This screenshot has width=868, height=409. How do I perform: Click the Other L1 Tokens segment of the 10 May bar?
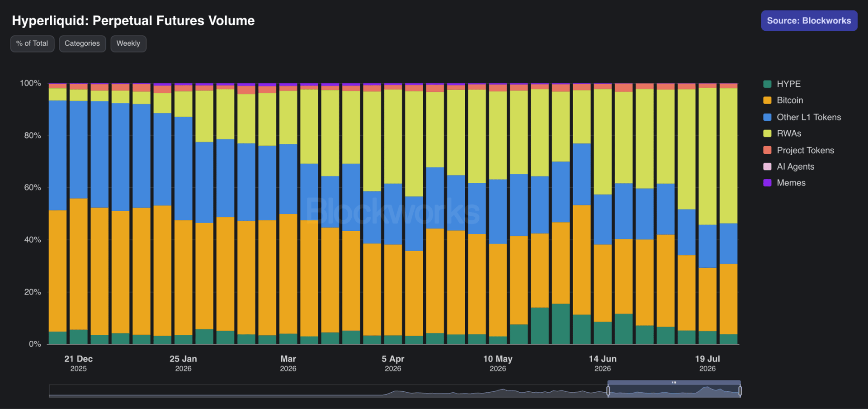(498, 212)
